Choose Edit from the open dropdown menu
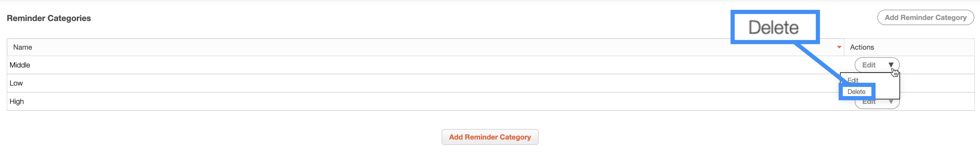The height and width of the screenshot is (156, 980). pos(853,80)
